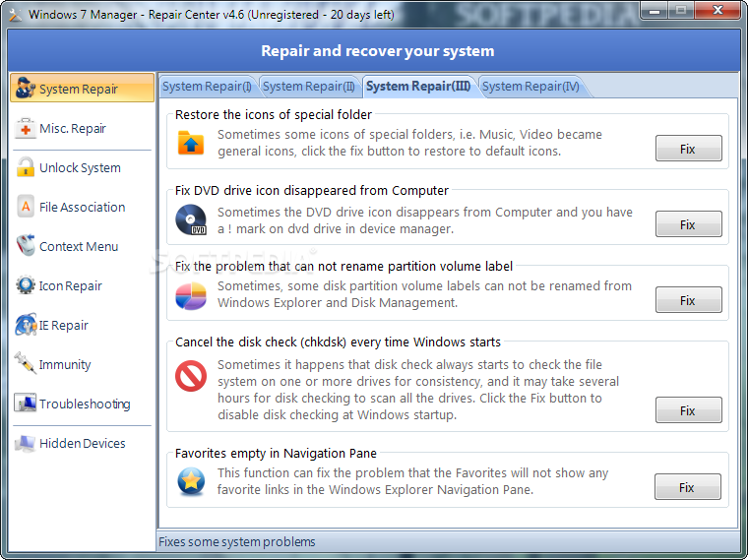
Task: Click the System Repair mechanic icon
Action: [x=25, y=89]
